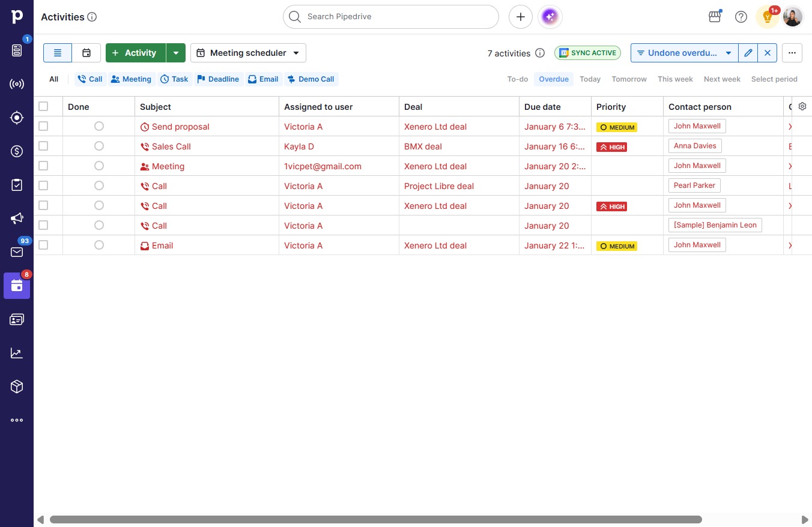Open the Leads inbox sidebar icon

(x=17, y=50)
